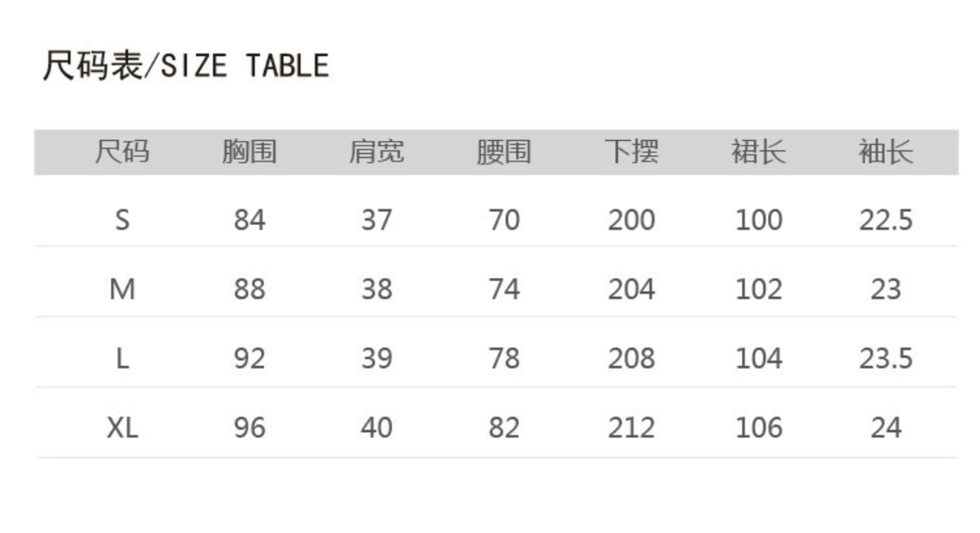Select the sleeve length value 23.5
The height and width of the screenshot is (533, 980).
(885, 358)
